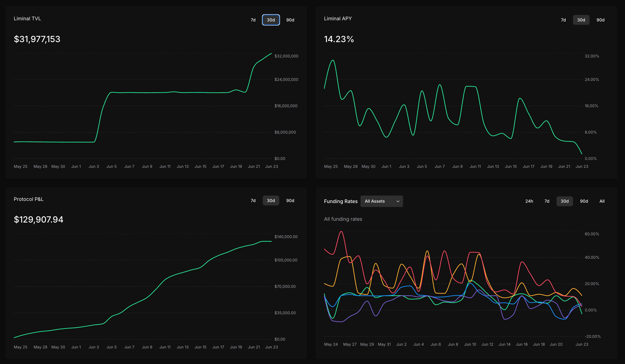
Task: Click the 14.23% APY figure
Action: (x=339, y=39)
